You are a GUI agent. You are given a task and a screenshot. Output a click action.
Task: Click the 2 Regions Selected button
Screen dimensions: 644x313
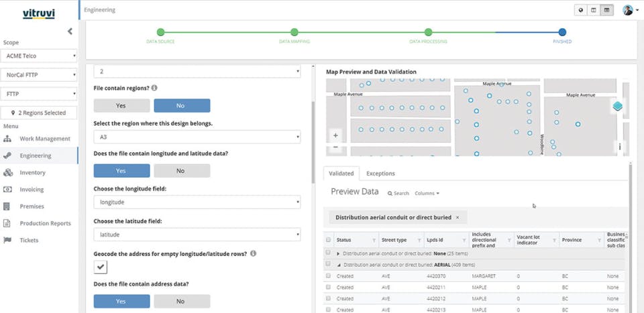(39, 113)
